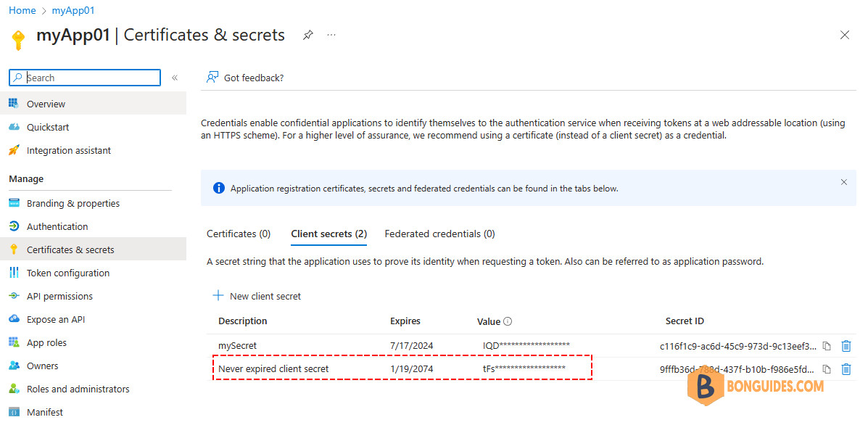This screenshot has width=868, height=433.
Task: Click the c116f1c9 Secret ID text
Action: point(738,347)
